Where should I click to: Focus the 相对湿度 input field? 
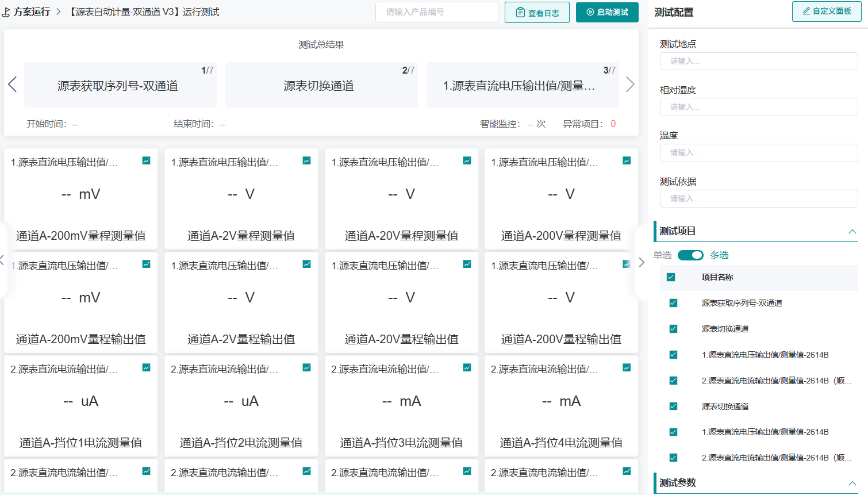[759, 107]
